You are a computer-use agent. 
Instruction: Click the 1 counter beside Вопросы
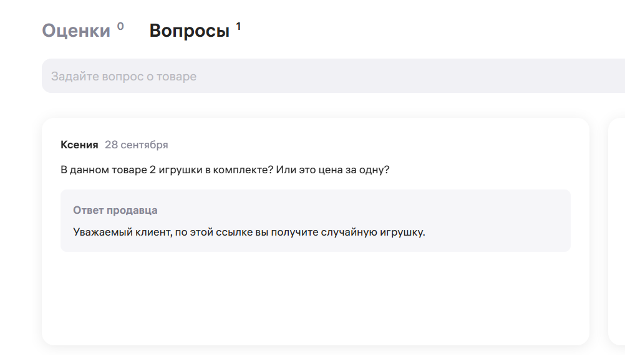tap(238, 26)
